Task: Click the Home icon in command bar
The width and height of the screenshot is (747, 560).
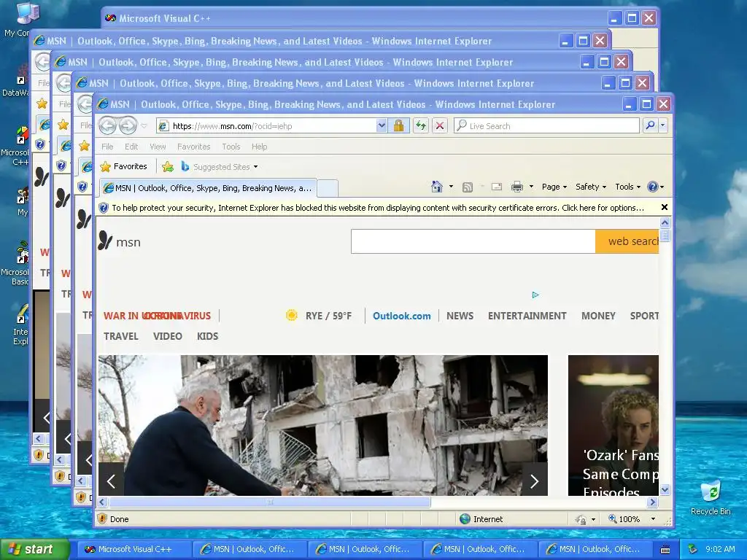Action: (437, 187)
